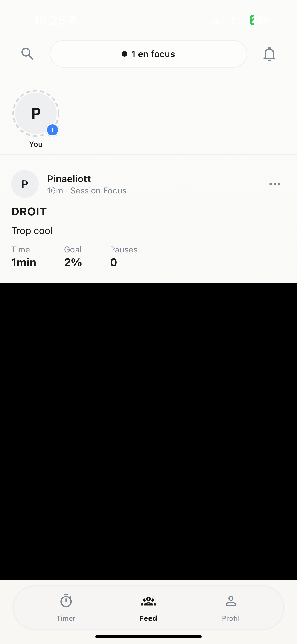
Task: Tap the 'You' story label
Action: pyautogui.click(x=36, y=144)
